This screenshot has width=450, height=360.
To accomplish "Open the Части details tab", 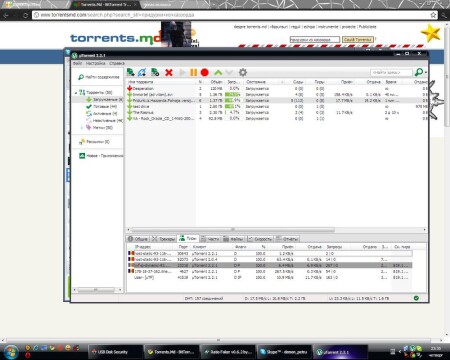I will (210, 239).
